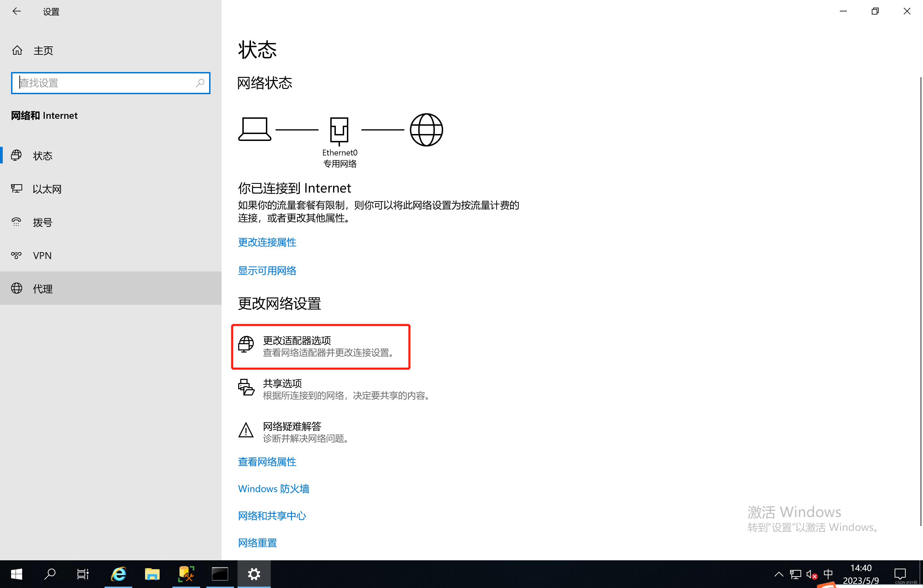Click the 网络重置 link

point(257,543)
